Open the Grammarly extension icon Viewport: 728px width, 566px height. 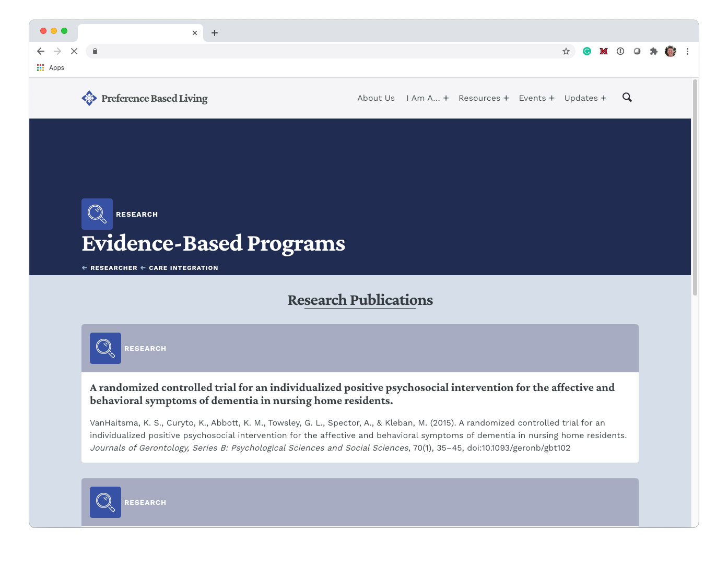coord(587,51)
